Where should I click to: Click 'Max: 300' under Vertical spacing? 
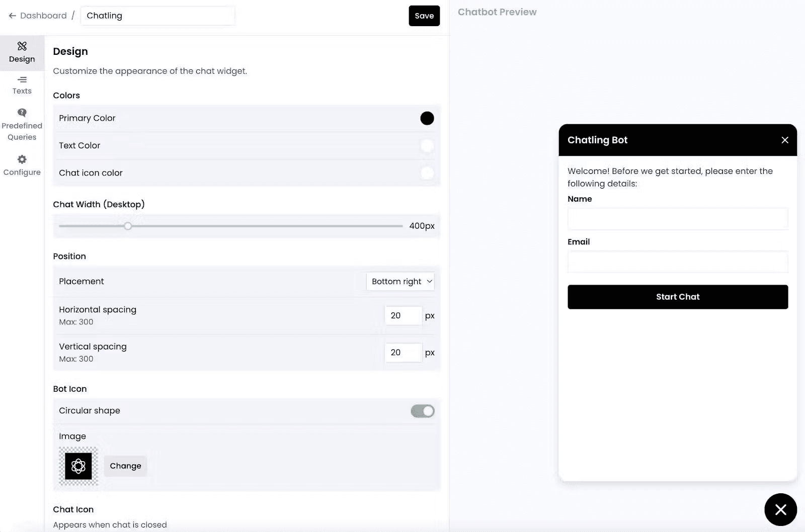[76, 359]
